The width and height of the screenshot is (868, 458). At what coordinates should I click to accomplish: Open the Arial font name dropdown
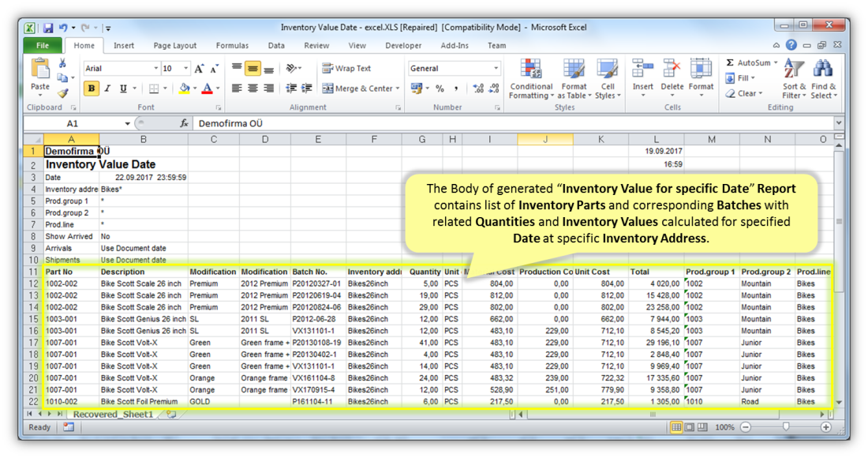click(155, 69)
